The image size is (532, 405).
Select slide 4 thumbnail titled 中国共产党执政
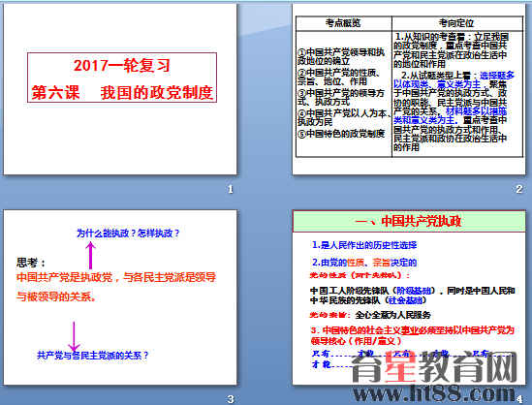[409, 297]
